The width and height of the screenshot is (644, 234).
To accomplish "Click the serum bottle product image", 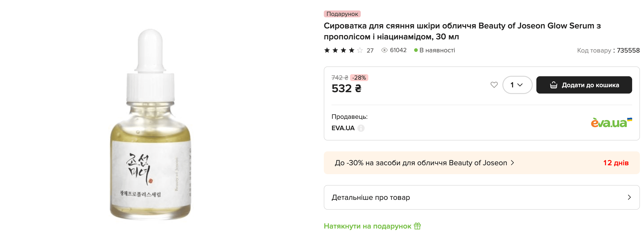I will pos(150,125).
